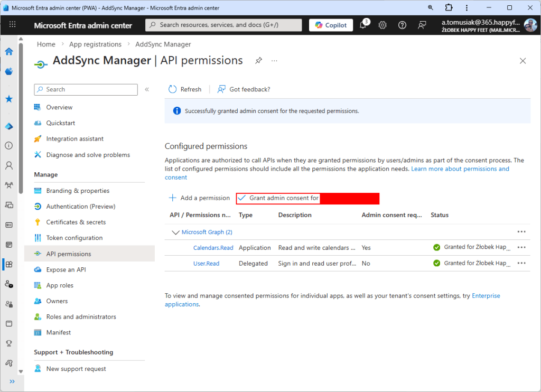Open the Enterprise applications link
Viewport: 541px width, 392px height.
(486, 296)
